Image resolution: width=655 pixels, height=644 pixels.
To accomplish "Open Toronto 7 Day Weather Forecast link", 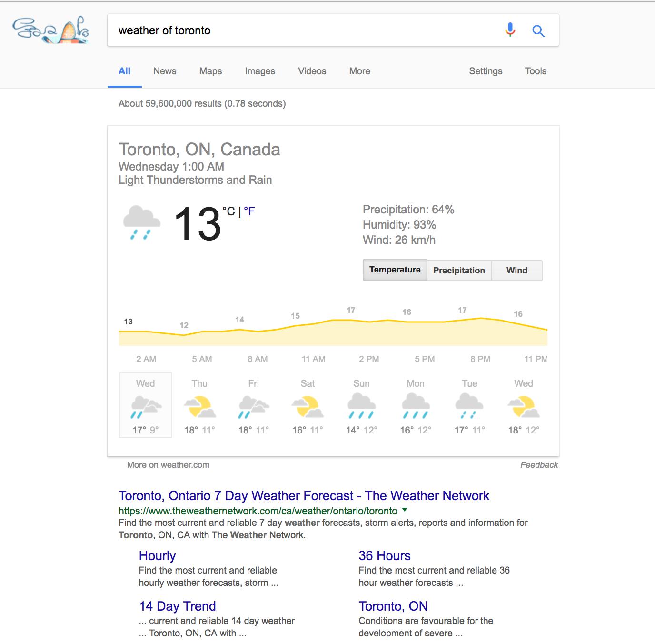I will tap(304, 496).
